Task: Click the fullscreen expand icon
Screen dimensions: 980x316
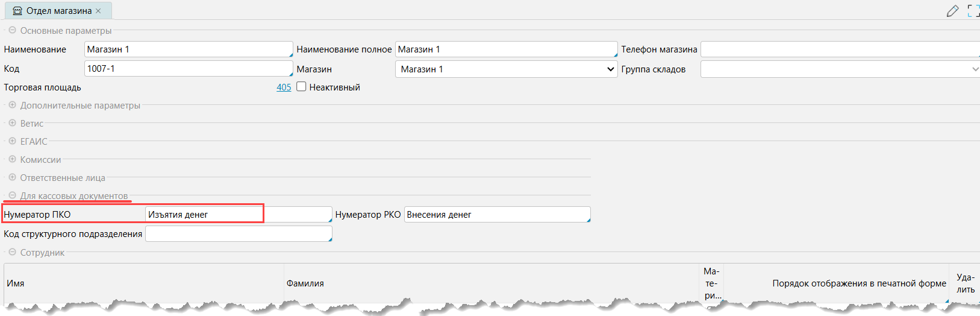Action: click(973, 11)
